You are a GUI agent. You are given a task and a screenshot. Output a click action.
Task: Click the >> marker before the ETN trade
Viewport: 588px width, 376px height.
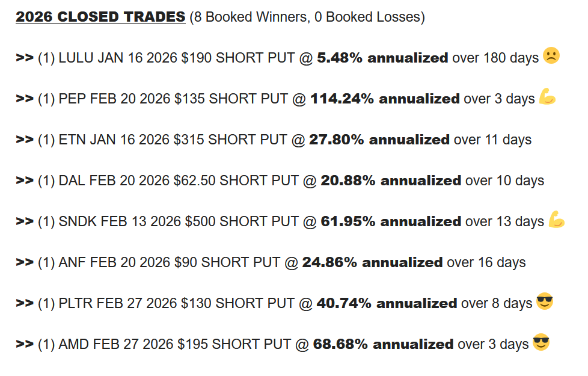pos(24,140)
